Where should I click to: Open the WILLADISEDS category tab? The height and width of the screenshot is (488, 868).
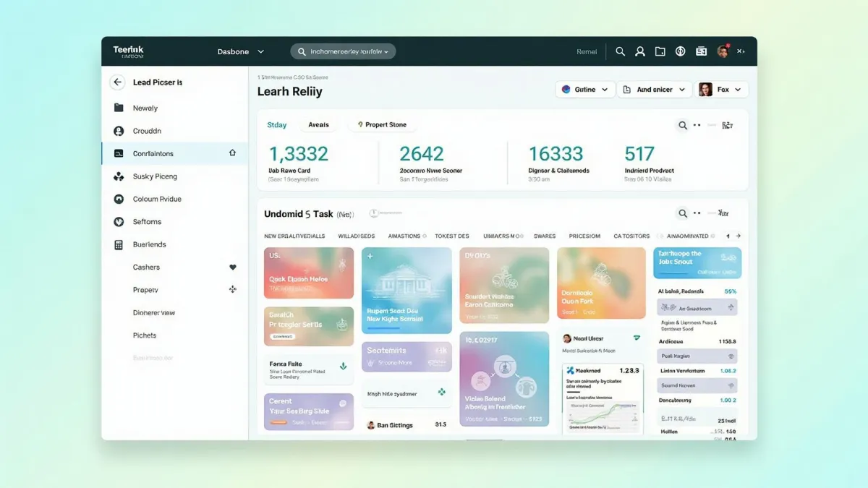[357, 236]
